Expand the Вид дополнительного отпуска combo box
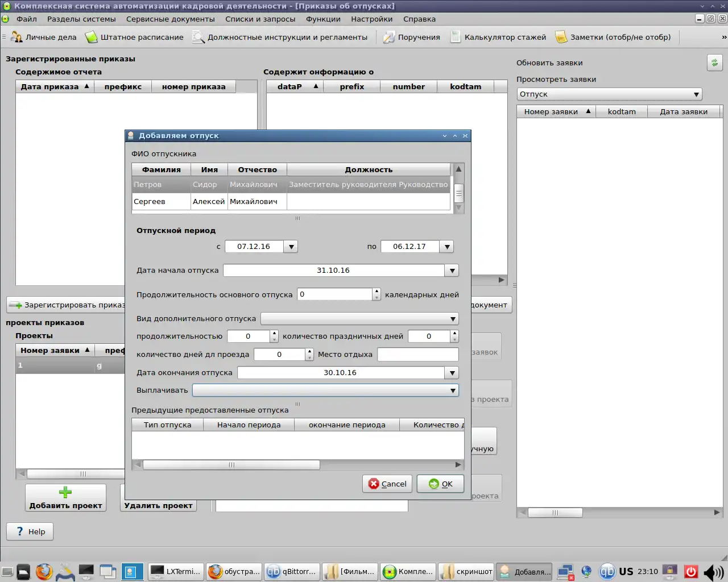728x582 pixels. click(359, 319)
